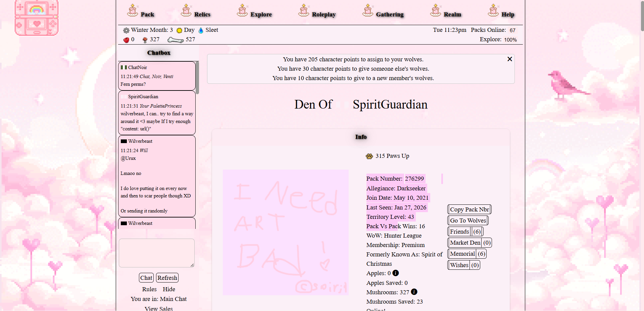Click the candle icon beside Pack
Viewport: 644px width, 311px height.
[x=133, y=10]
